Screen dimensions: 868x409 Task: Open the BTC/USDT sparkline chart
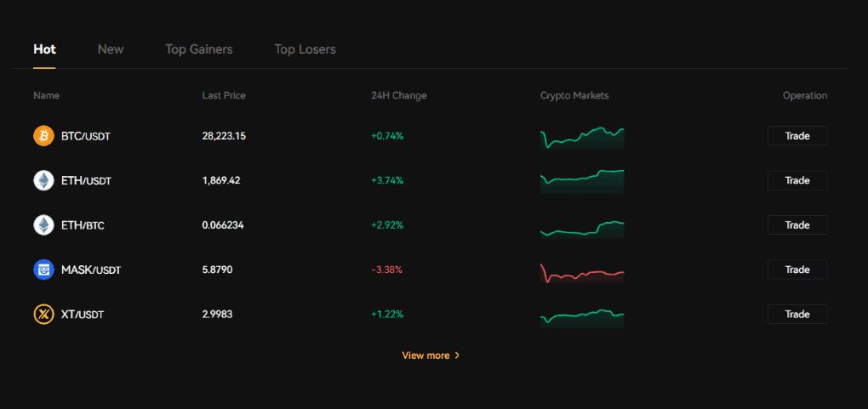point(582,138)
